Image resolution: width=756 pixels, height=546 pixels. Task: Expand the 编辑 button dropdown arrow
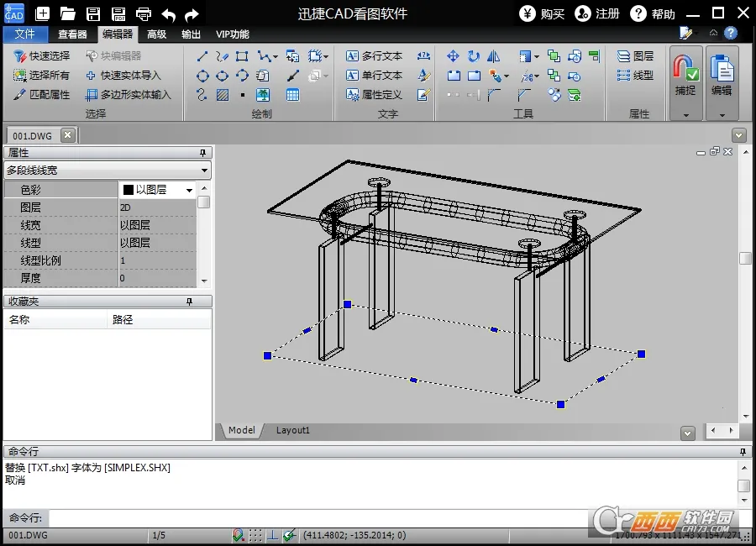[722, 115]
